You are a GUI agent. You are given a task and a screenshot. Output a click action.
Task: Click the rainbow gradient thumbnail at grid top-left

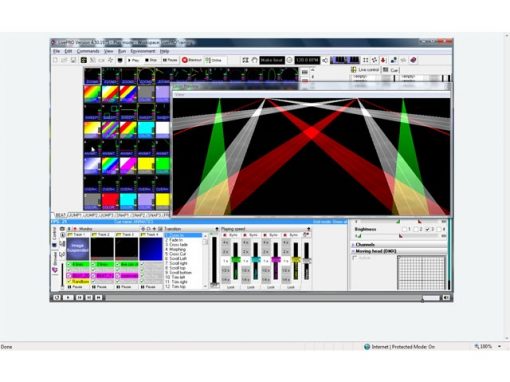[x=92, y=94]
